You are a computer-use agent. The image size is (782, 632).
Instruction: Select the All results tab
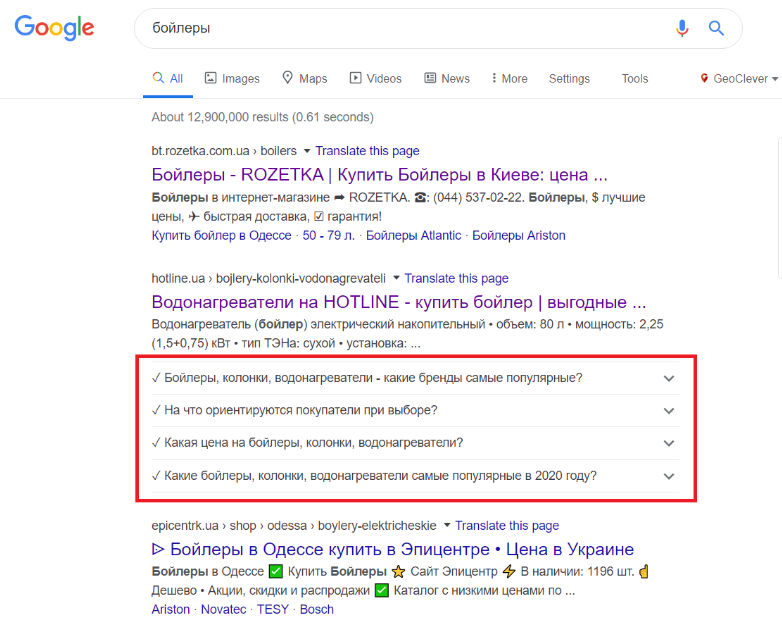168,78
